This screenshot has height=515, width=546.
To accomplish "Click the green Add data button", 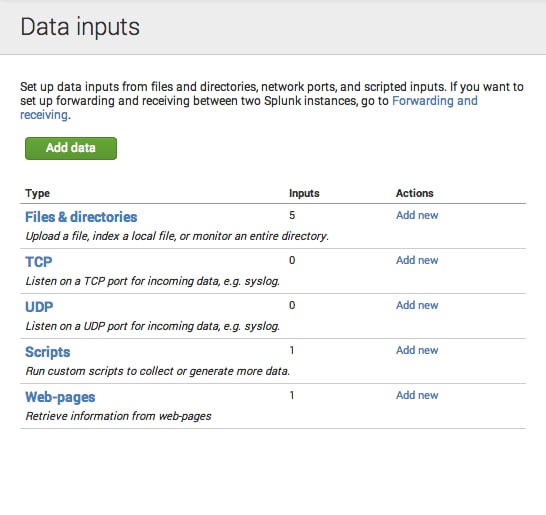I will click(x=71, y=148).
